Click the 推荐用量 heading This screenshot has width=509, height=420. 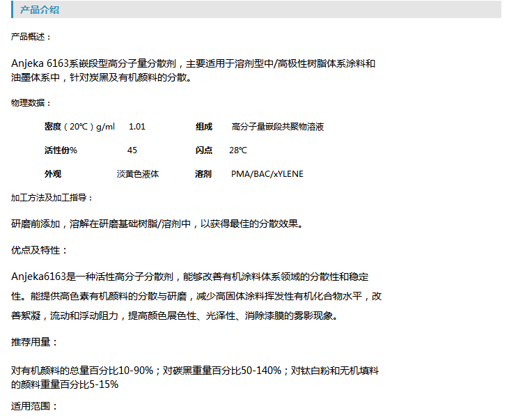36,342
